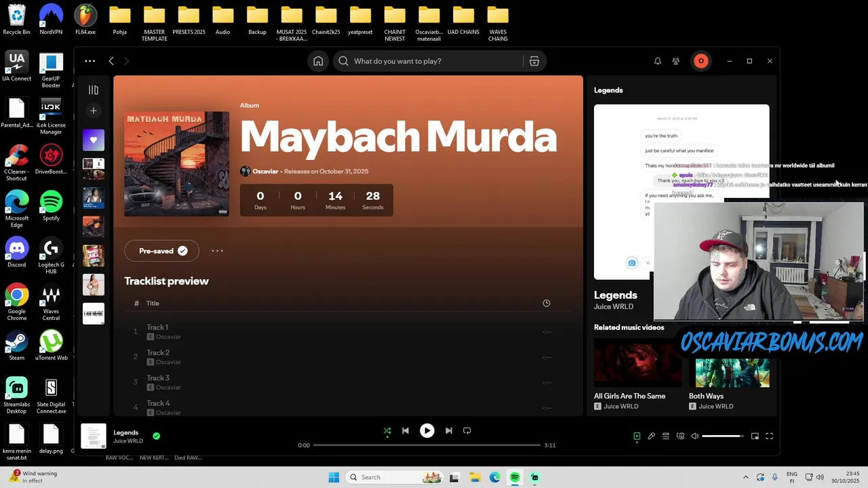Enter full screen mode in player

[x=770, y=436]
